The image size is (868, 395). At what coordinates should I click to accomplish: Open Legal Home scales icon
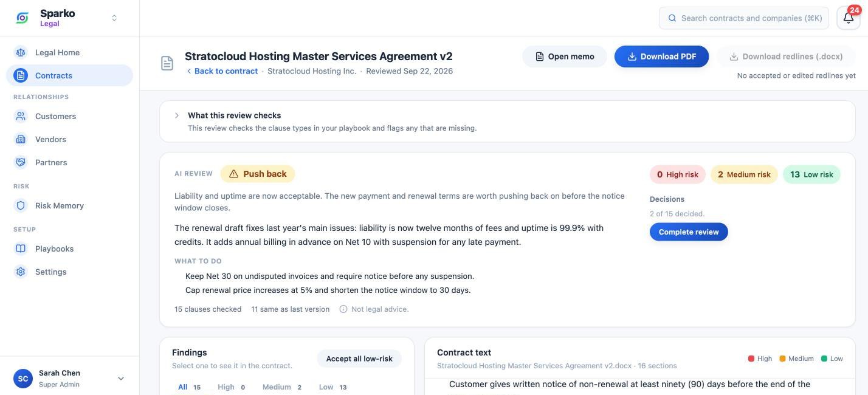[21, 52]
